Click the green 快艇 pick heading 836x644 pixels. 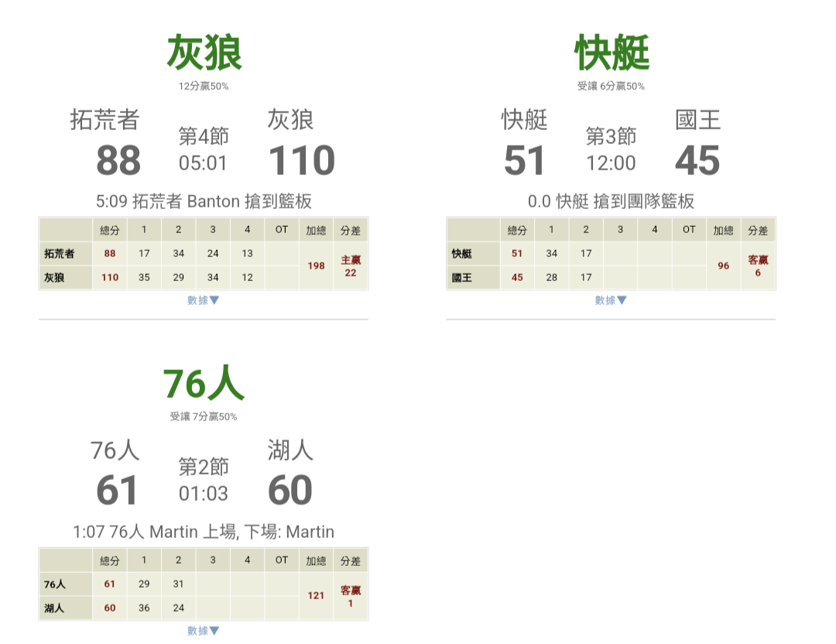(x=612, y=52)
